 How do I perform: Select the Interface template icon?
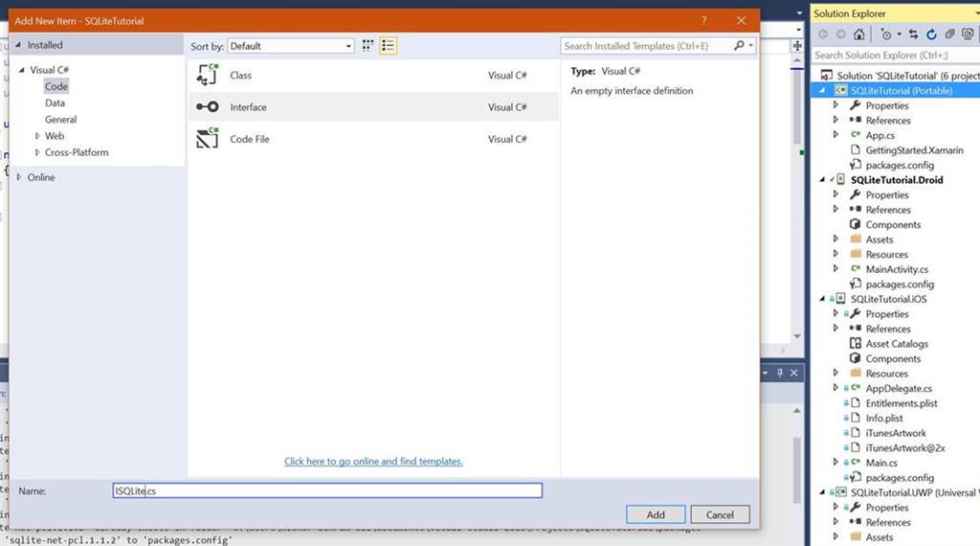tap(208, 107)
